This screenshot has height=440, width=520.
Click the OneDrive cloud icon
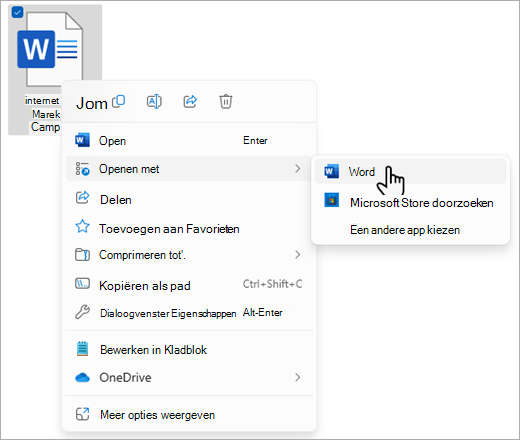click(x=82, y=378)
